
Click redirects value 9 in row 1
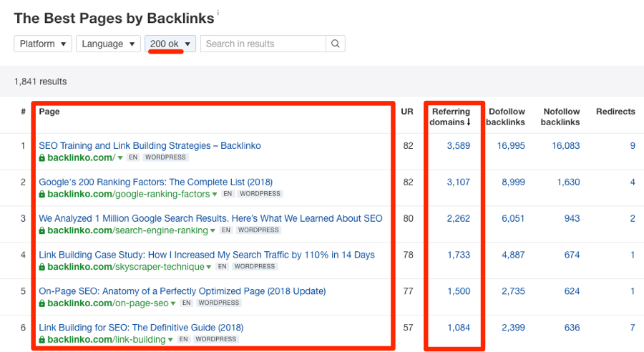633,145
